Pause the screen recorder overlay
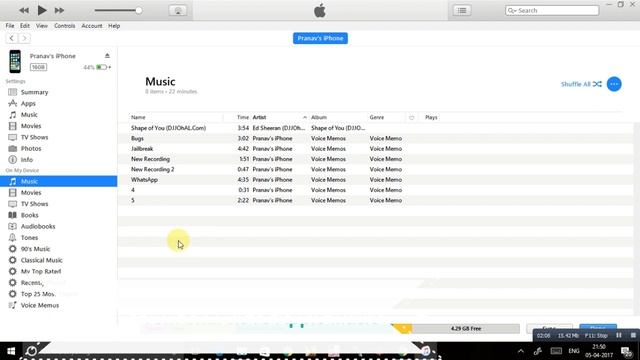The image size is (640, 360). (x=619, y=336)
